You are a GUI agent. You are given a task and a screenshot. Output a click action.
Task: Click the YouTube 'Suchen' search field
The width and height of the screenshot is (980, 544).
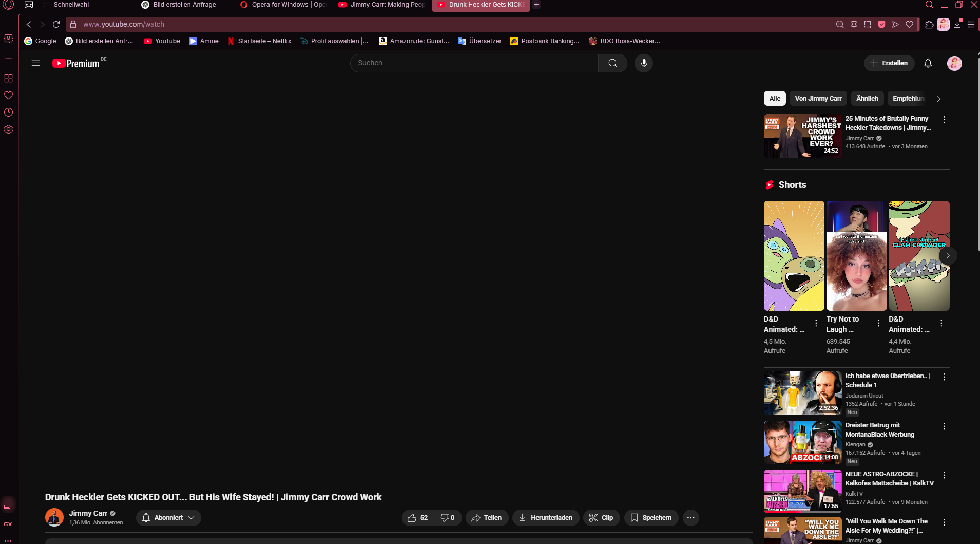coord(474,63)
